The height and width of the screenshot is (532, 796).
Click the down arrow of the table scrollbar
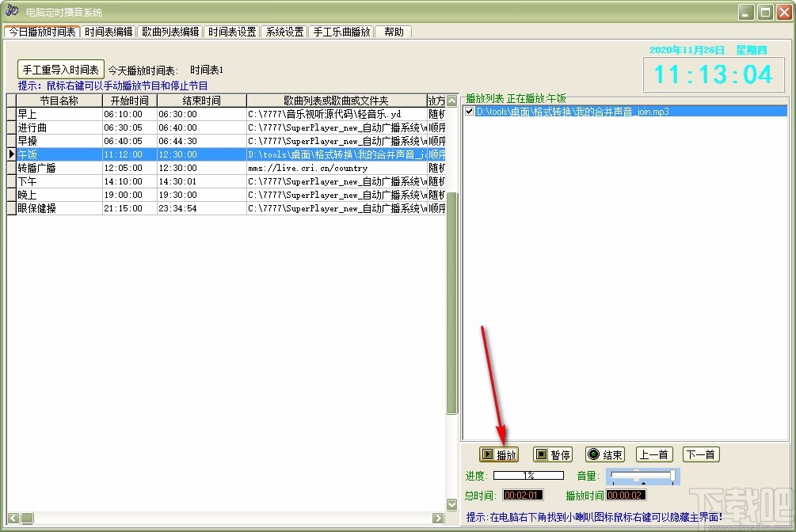[x=451, y=504]
